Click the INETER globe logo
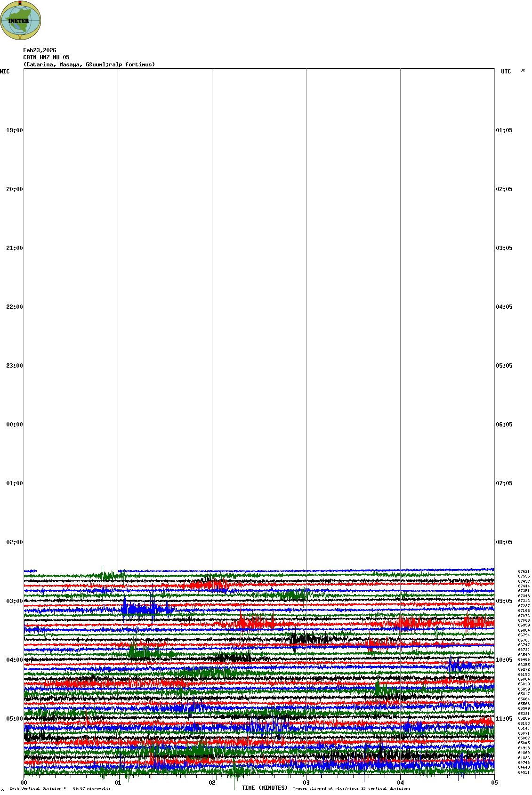 [21, 21]
